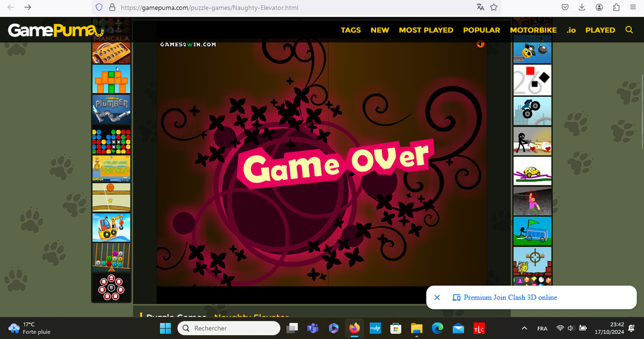The image size is (644, 339).
Task: Select the POPULAR navigation item
Action: tap(481, 30)
